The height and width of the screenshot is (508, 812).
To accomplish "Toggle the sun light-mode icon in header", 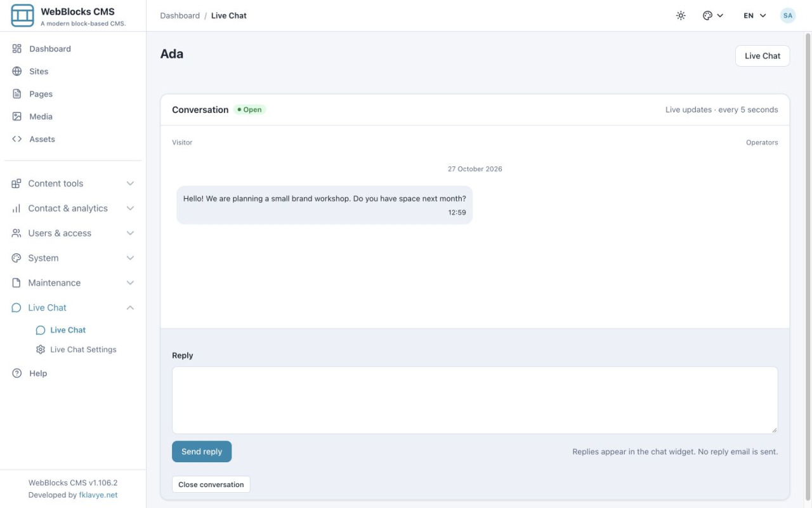I will pyautogui.click(x=681, y=15).
